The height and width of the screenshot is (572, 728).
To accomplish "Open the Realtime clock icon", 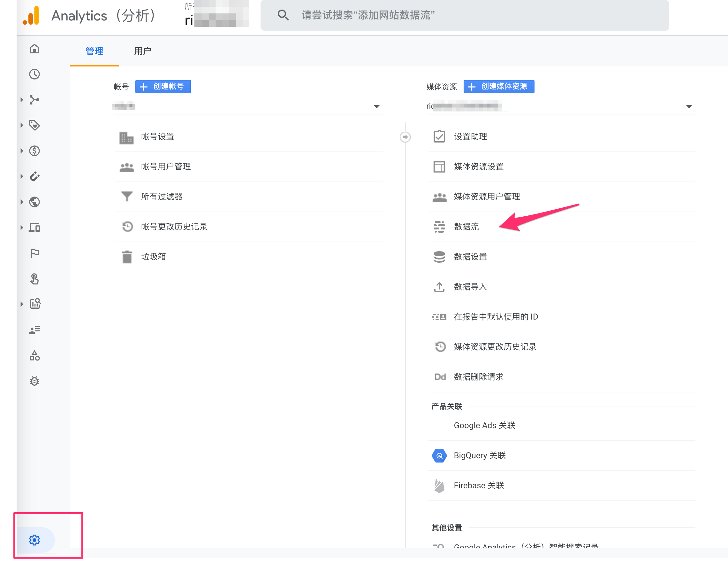I will [x=34, y=74].
